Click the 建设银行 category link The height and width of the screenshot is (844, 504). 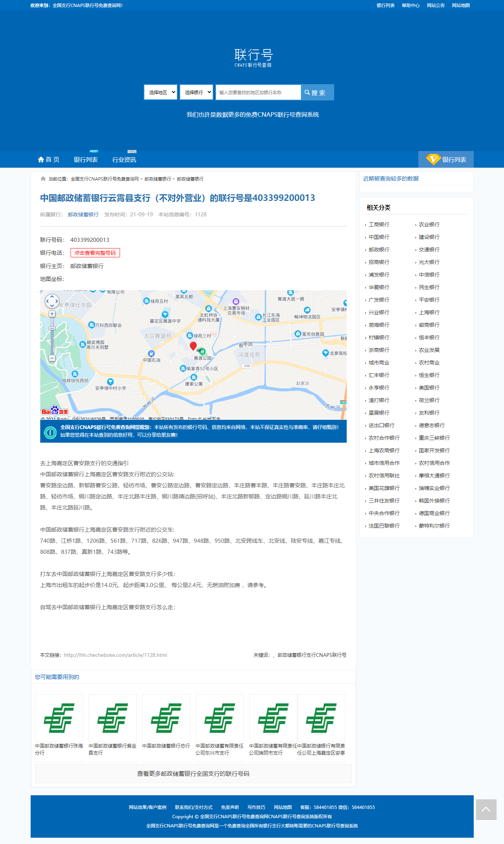(x=429, y=237)
